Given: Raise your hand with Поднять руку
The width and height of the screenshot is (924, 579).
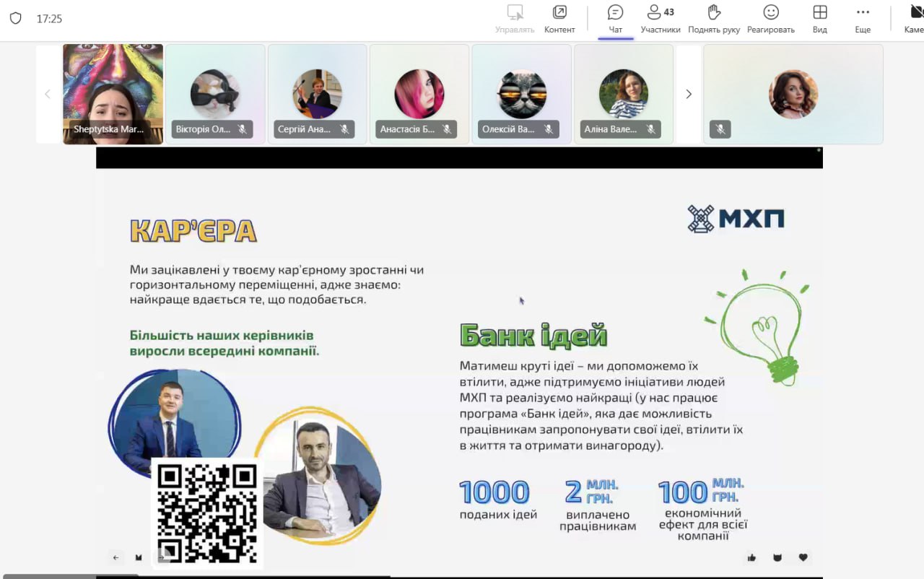Looking at the screenshot, I should (714, 19).
